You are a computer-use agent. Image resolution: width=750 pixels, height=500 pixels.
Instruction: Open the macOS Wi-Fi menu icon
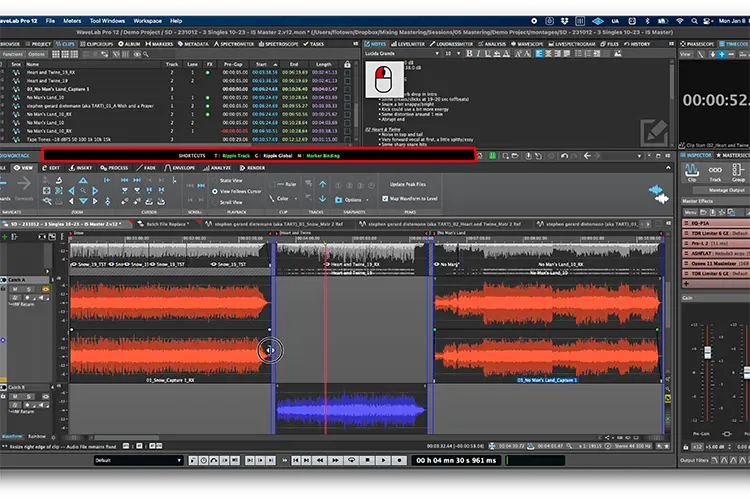pyautogui.click(x=679, y=21)
